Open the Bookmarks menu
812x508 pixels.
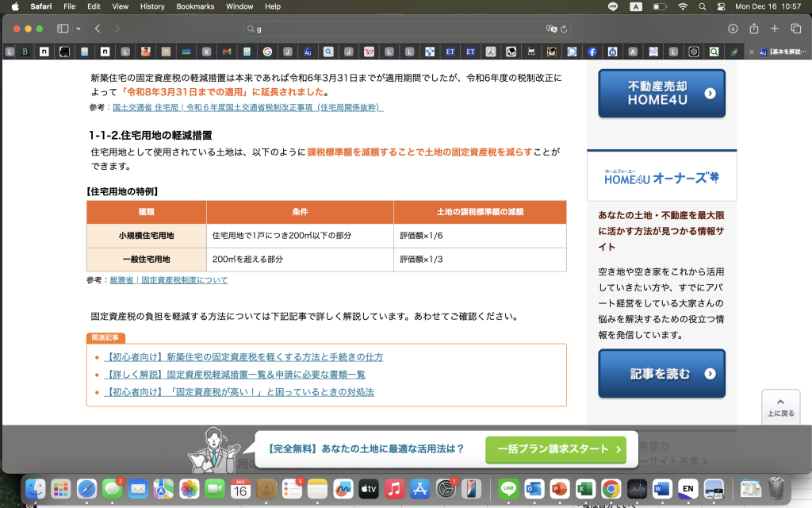point(195,6)
